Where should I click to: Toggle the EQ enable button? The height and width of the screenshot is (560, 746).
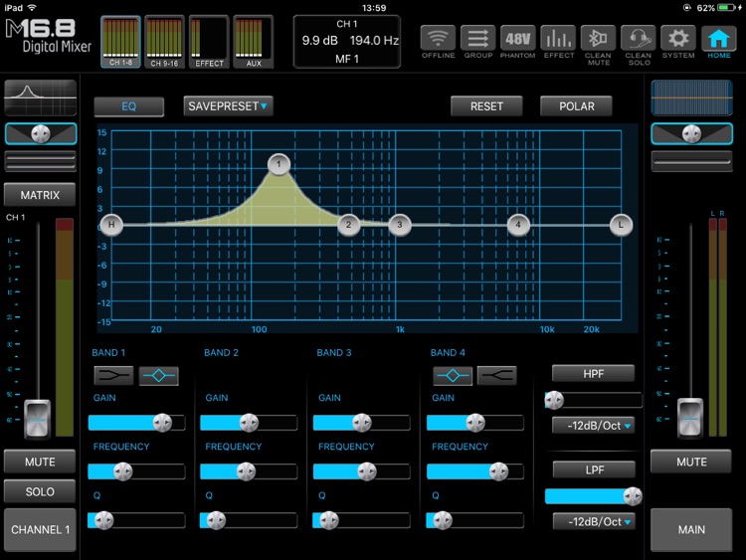pos(129,106)
